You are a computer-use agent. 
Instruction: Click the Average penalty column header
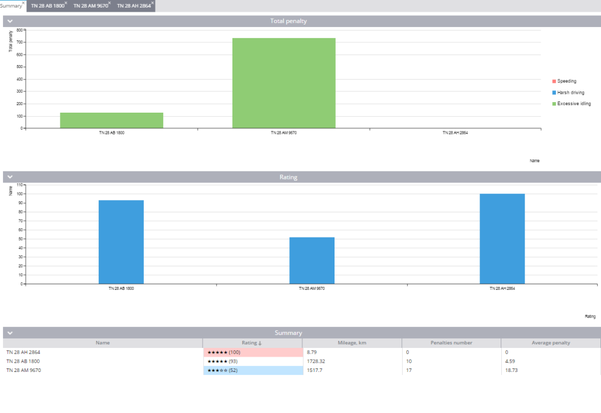550,343
